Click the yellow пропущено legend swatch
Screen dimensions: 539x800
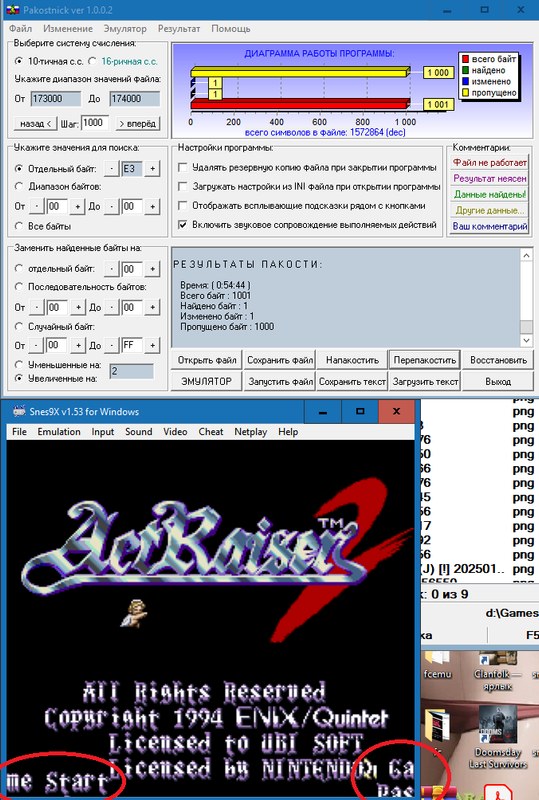(x=465, y=93)
